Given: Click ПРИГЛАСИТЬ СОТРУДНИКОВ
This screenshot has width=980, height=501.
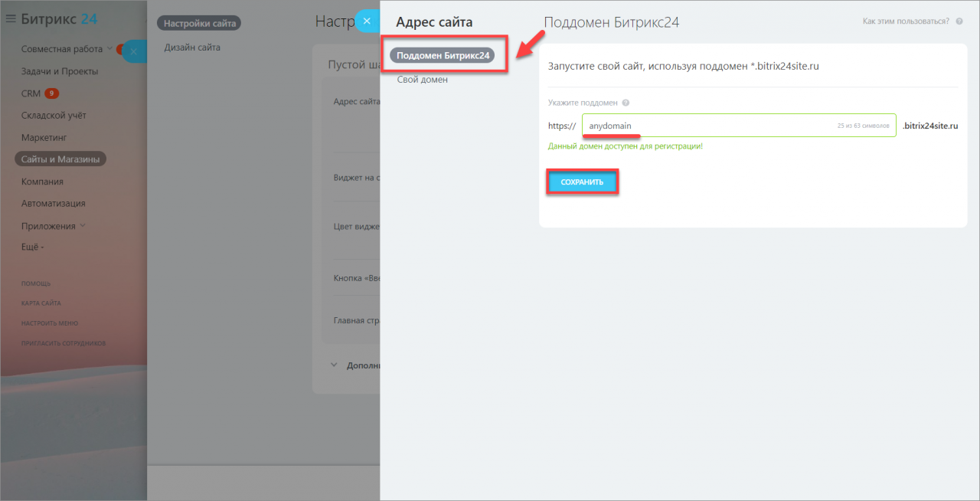Looking at the screenshot, I should [x=64, y=343].
